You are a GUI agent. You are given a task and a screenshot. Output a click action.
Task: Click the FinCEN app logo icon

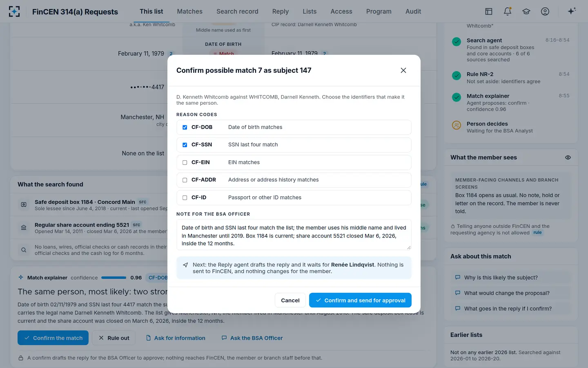coord(14,11)
